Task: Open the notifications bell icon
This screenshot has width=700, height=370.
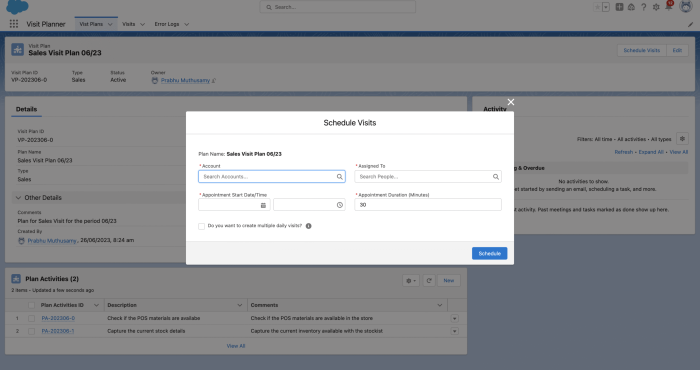Action: pyautogui.click(x=668, y=6)
